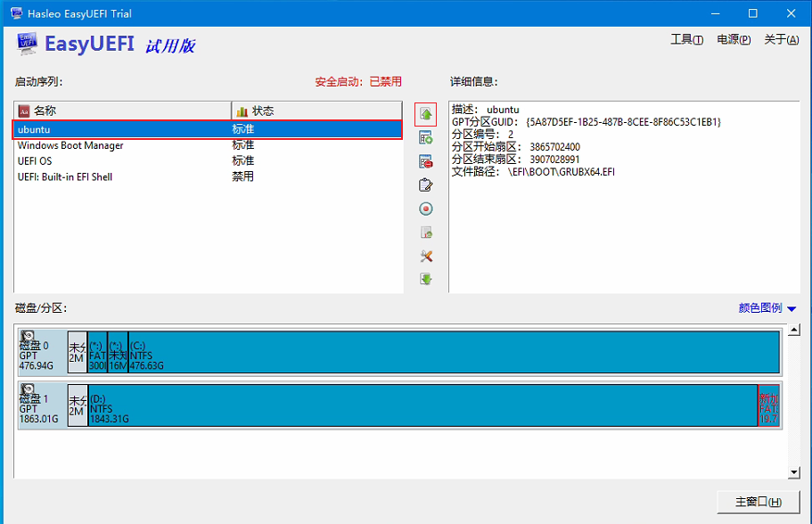Open the 关于(A) menu
This screenshot has width=812, height=524.
coord(781,39)
